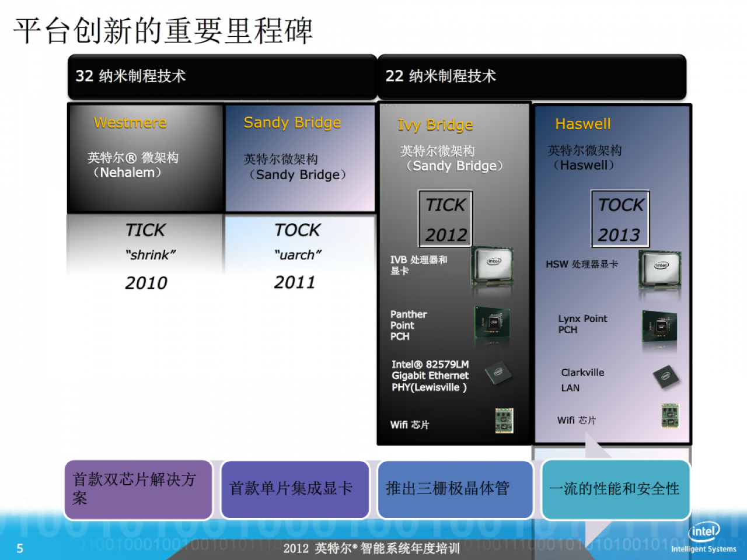Click the year 2011
The height and width of the screenshot is (560, 747).
pos(295,282)
